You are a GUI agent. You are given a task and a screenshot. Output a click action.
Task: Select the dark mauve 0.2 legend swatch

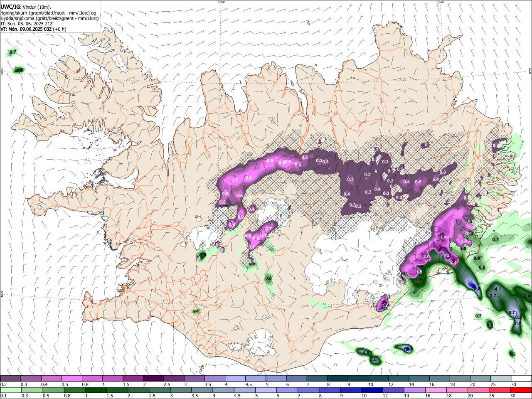(x=10, y=378)
